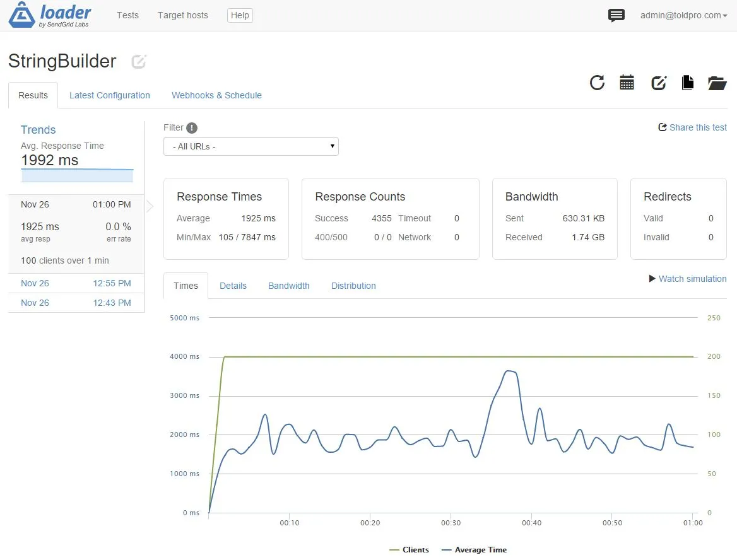The width and height of the screenshot is (737, 560).
Task: Expand the admin@toldpro.com account menu
Action: [x=683, y=16]
